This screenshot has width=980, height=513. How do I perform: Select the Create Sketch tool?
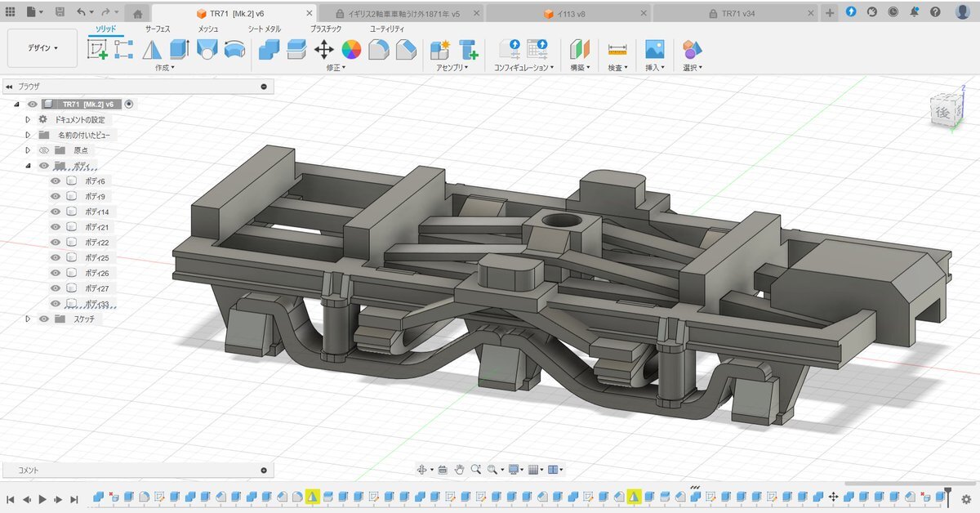[97, 49]
